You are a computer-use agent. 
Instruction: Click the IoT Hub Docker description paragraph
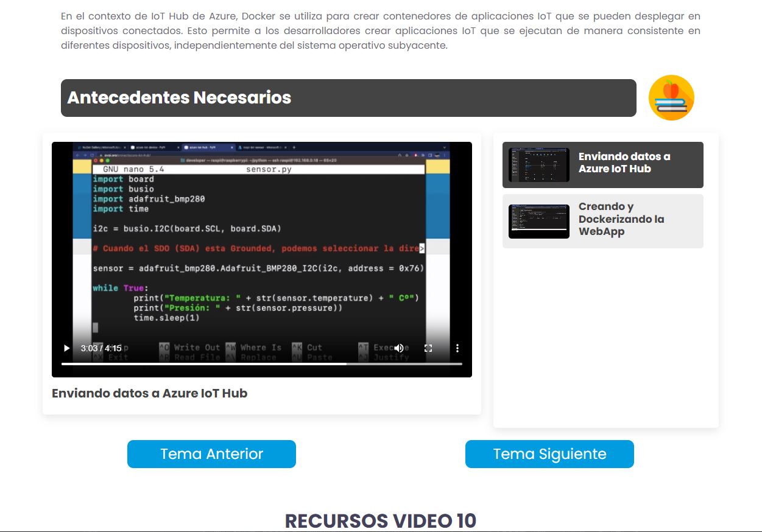click(x=381, y=30)
